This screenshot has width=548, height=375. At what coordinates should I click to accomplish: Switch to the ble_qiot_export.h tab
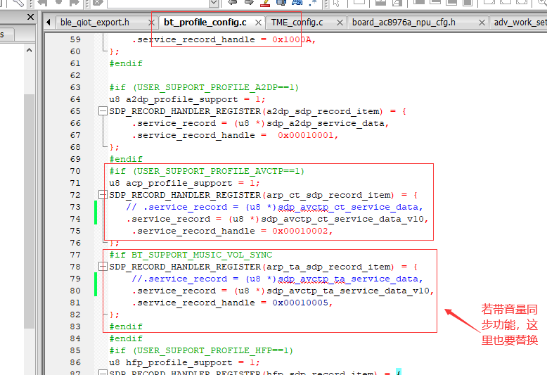(x=95, y=22)
